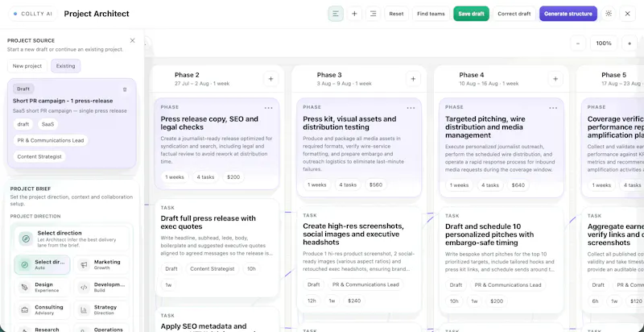Click Find teams button
644x332 pixels.
pos(431,14)
